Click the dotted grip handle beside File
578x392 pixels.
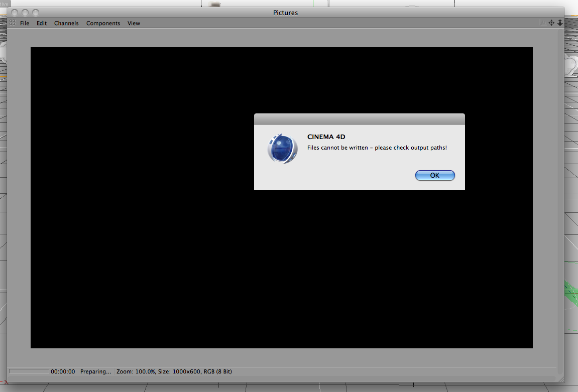[13, 23]
